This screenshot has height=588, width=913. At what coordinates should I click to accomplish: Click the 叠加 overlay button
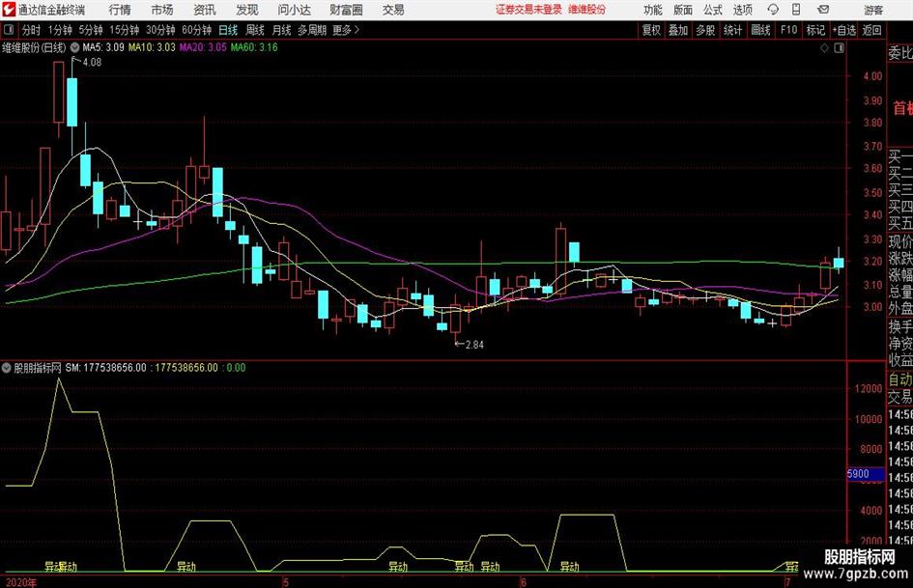pos(678,30)
